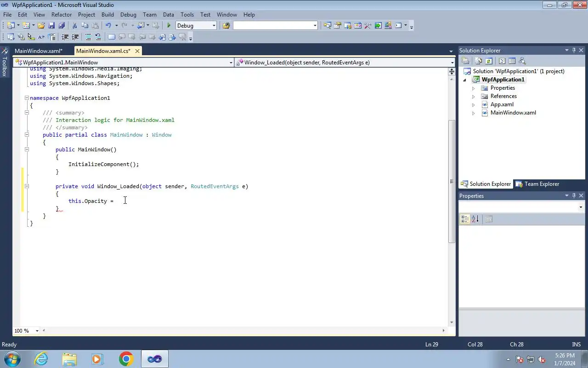Click the Find in Files icon
This screenshot has width=588, height=368.
[x=226, y=26]
